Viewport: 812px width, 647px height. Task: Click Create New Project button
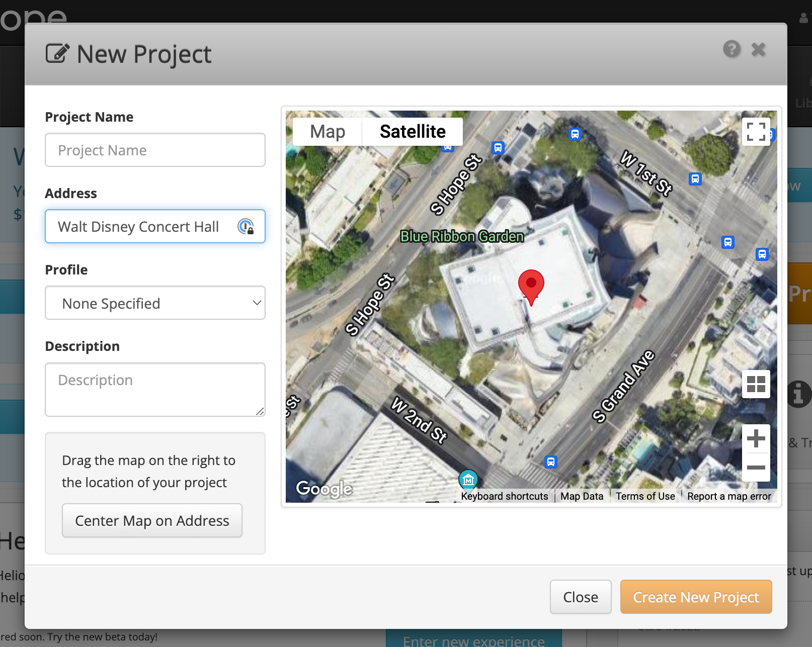[x=695, y=597]
